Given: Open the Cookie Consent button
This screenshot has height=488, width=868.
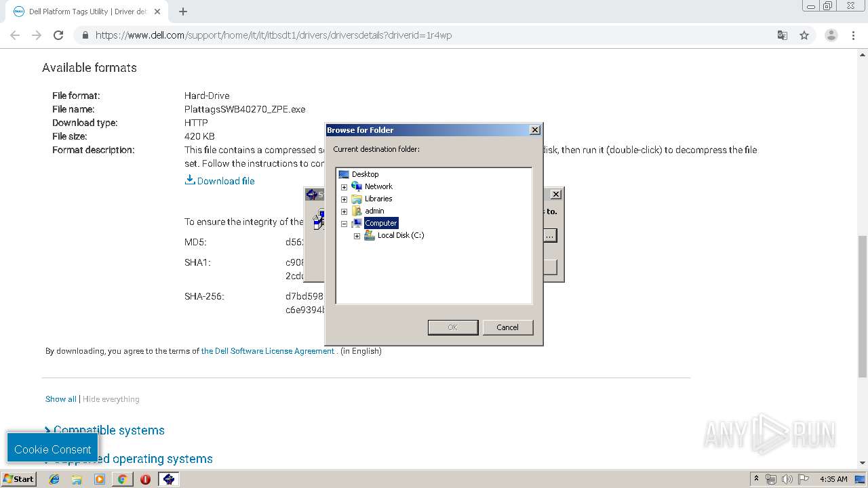Looking at the screenshot, I should [53, 449].
